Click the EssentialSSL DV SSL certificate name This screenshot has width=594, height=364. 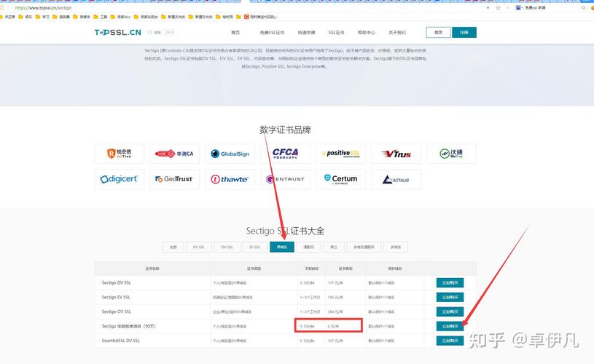click(121, 341)
